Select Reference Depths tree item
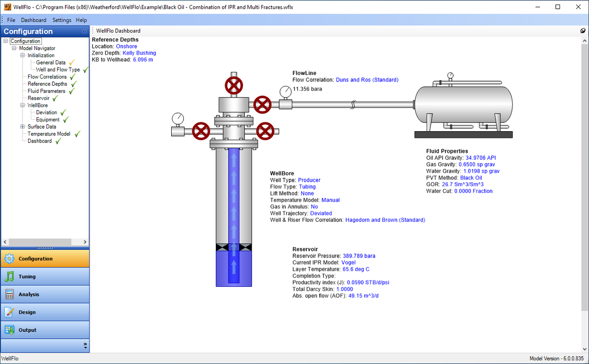 pos(47,84)
